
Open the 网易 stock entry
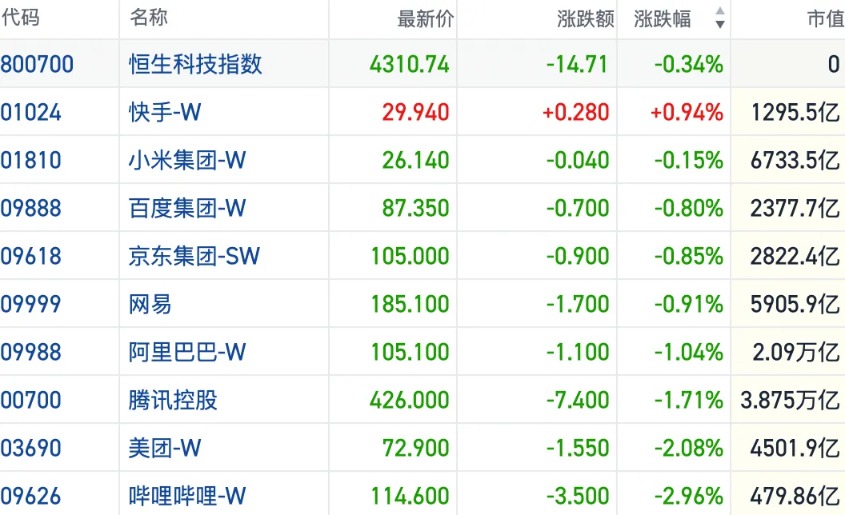150,304
